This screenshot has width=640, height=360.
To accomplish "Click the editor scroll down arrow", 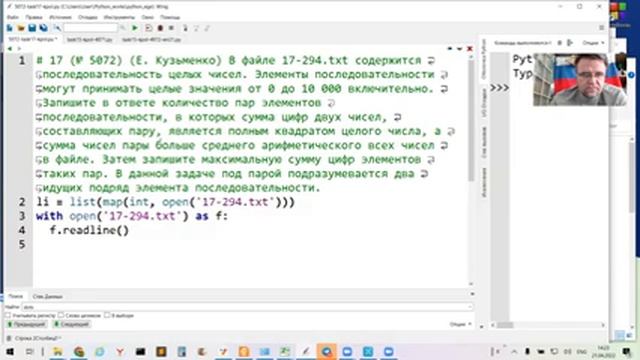I will tap(471, 284).
